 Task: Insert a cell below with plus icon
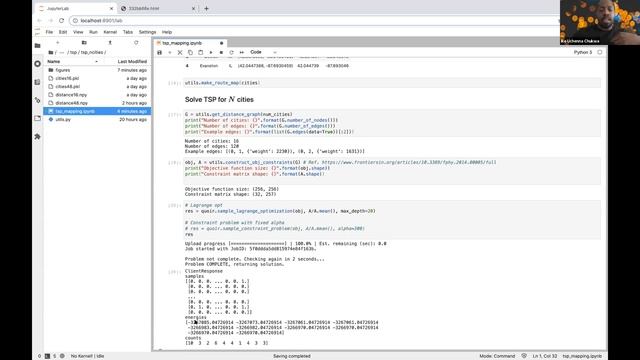coord(170,52)
